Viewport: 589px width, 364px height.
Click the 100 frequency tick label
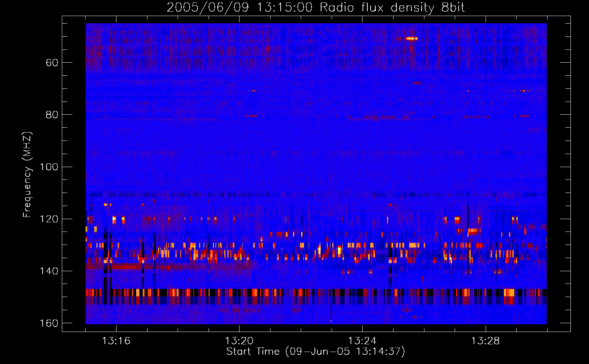click(x=49, y=167)
